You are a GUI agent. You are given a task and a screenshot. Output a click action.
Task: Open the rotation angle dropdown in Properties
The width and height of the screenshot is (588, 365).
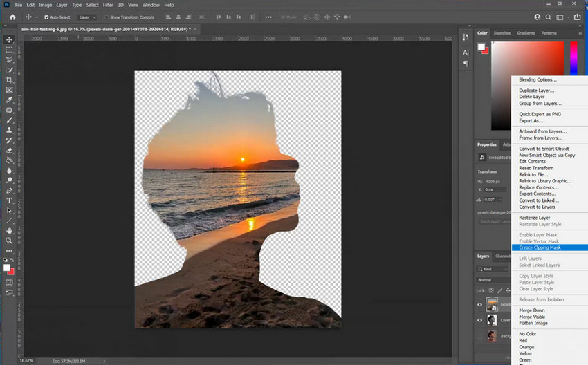tap(499, 200)
